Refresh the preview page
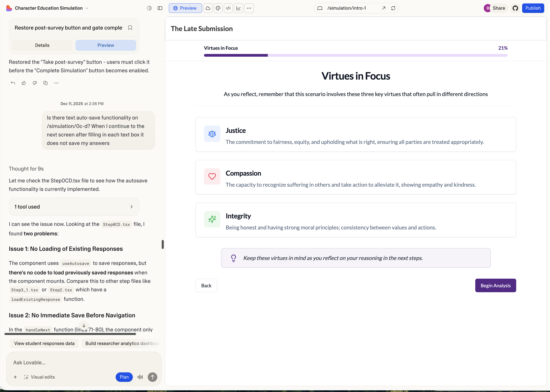The height and width of the screenshot is (392, 550). 393,8
